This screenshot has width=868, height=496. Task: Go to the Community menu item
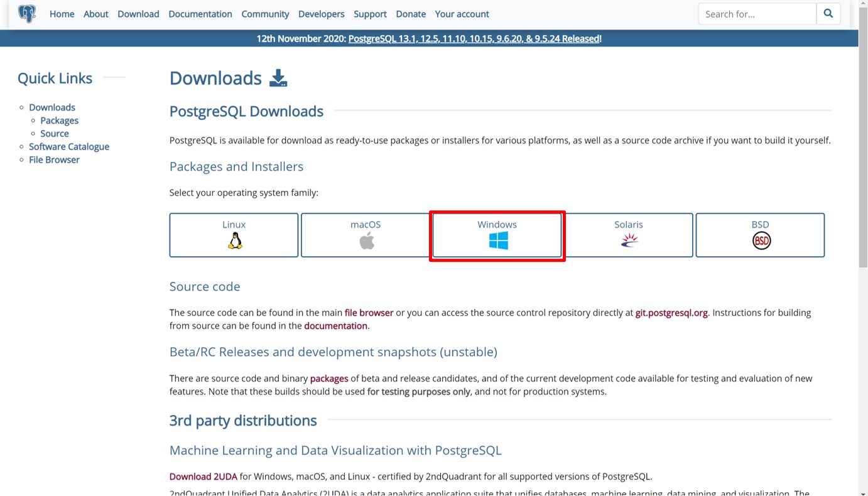[265, 14]
